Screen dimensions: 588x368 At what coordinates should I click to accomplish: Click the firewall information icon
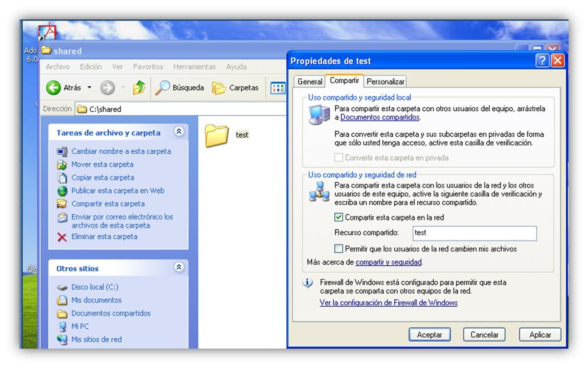(x=307, y=283)
